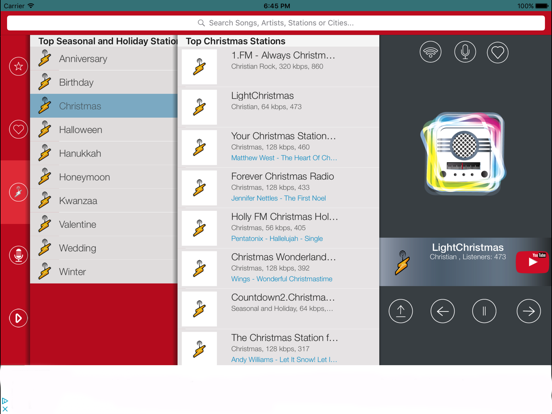Open the heart Favorites sidebar icon

click(18, 129)
